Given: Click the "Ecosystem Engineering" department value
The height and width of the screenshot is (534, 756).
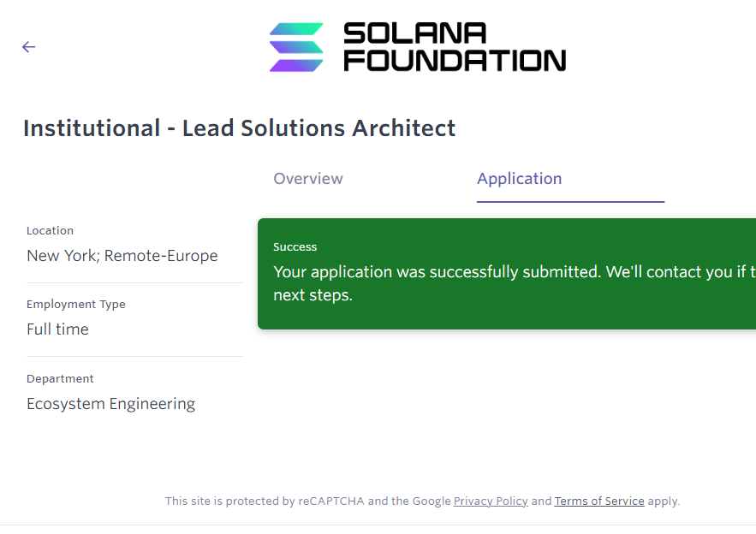Looking at the screenshot, I should coord(111,404).
